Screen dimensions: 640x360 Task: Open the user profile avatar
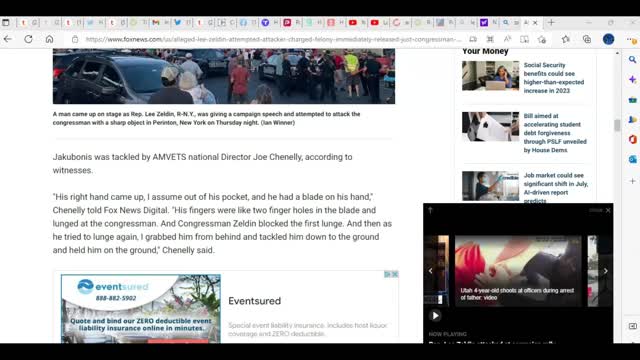608,39
